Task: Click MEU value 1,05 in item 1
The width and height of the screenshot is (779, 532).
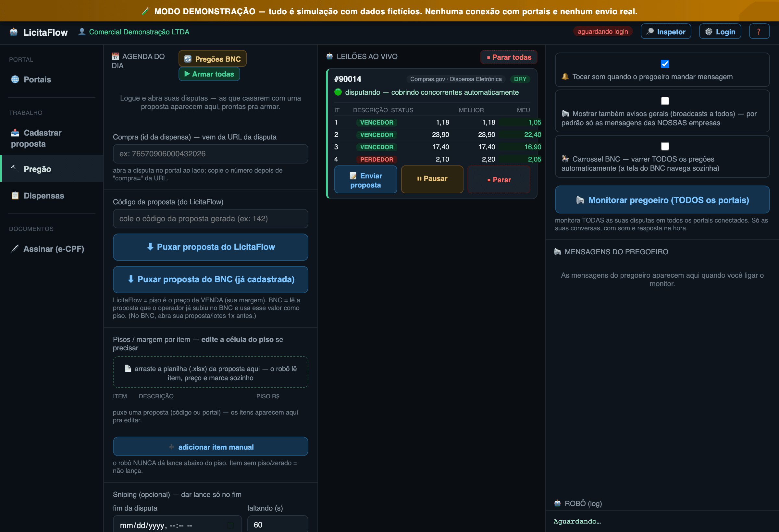Action: [534, 122]
